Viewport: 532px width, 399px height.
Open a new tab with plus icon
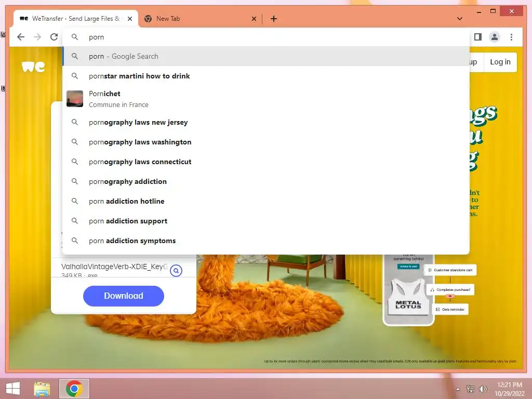click(274, 19)
